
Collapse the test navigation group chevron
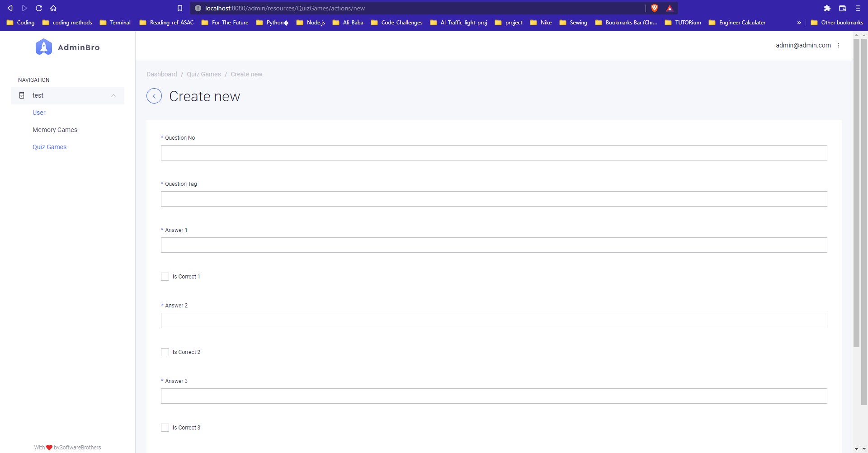(x=113, y=95)
